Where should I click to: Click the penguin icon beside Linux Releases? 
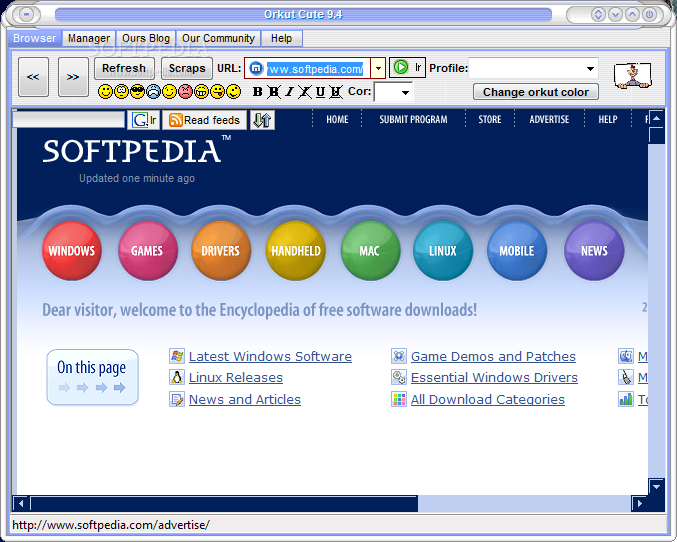click(177, 377)
